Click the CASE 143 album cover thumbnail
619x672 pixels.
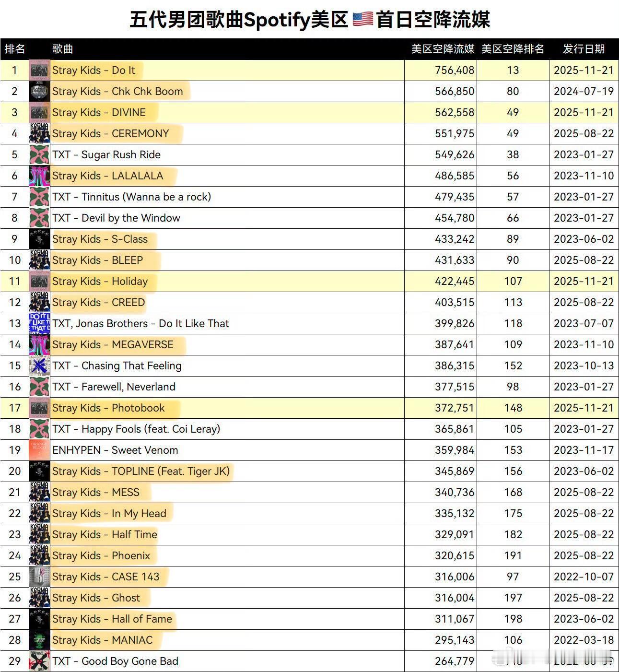pyautogui.click(x=39, y=577)
